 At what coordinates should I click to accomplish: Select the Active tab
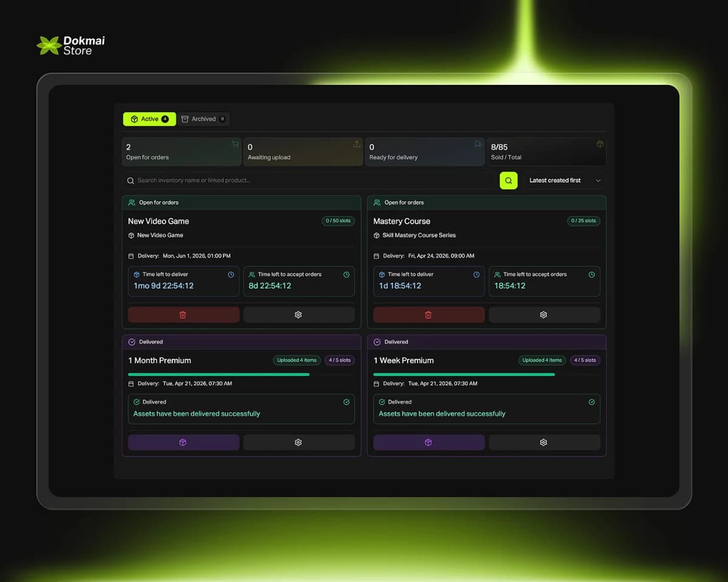click(149, 119)
